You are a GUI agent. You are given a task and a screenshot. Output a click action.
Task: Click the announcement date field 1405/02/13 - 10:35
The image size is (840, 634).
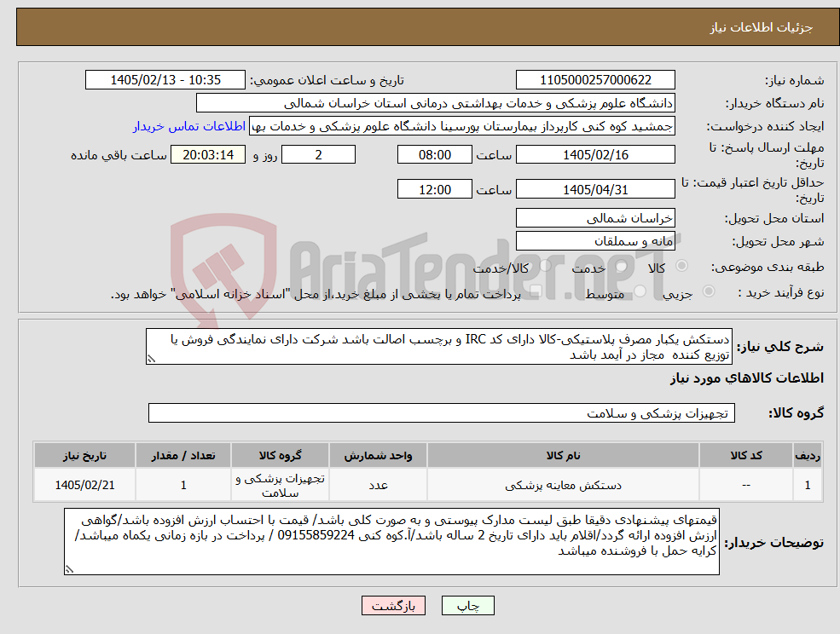[165, 80]
